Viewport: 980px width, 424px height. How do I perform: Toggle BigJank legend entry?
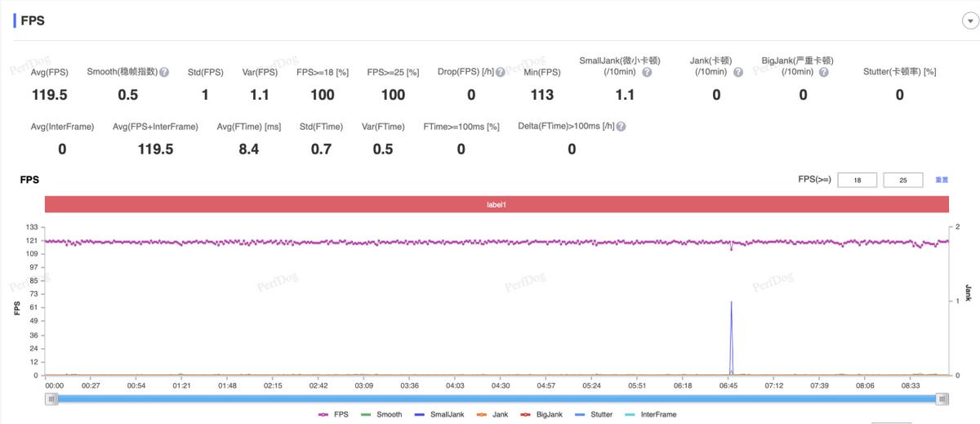[541, 414]
